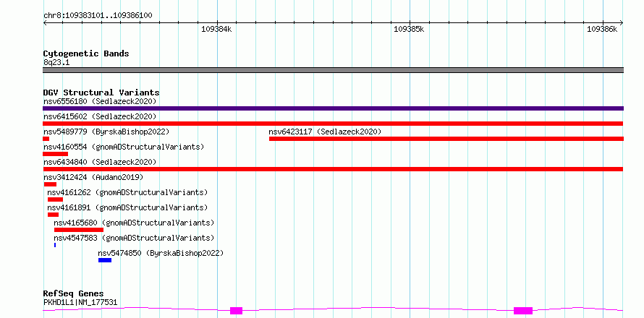Click the red nsv6415602 variant bar
The image size is (644, 318).
[333, 124]
